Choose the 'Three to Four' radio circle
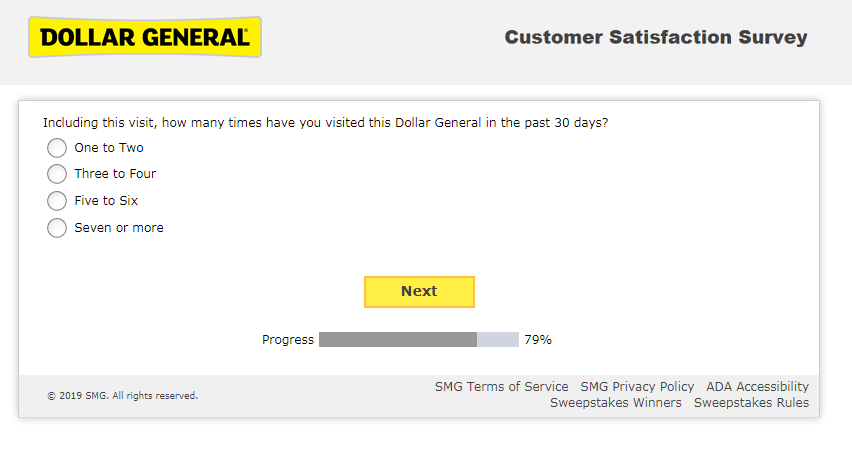Viewport: 852px width, 457px height. pyautogui.click(x=57, y=174)
